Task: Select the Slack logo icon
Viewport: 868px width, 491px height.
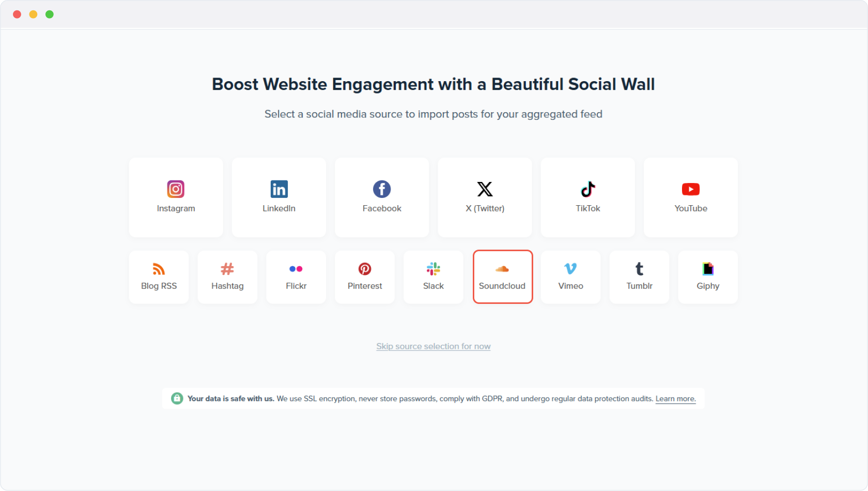Action: pyautogui.click(x=433, y=269)
